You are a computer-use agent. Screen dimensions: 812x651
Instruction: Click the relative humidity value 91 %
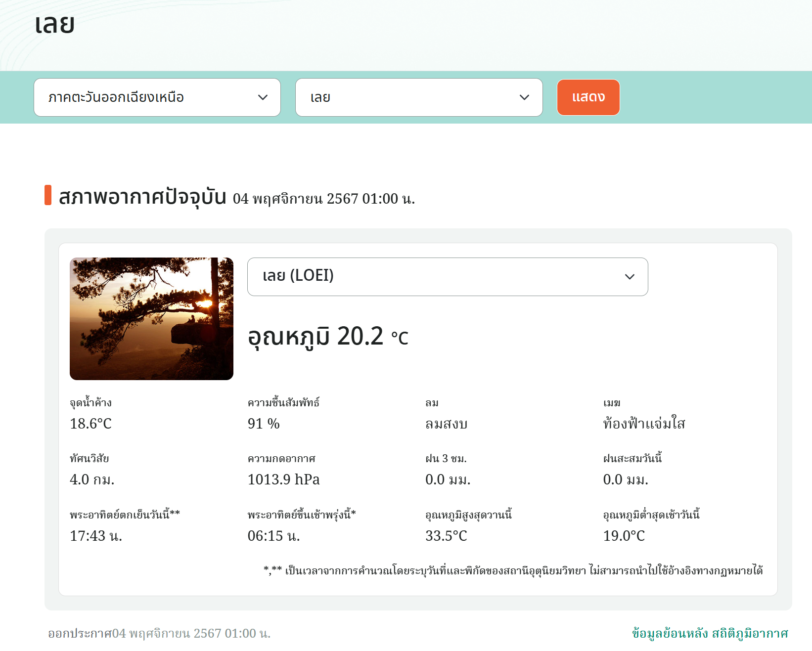coord(264,424)
